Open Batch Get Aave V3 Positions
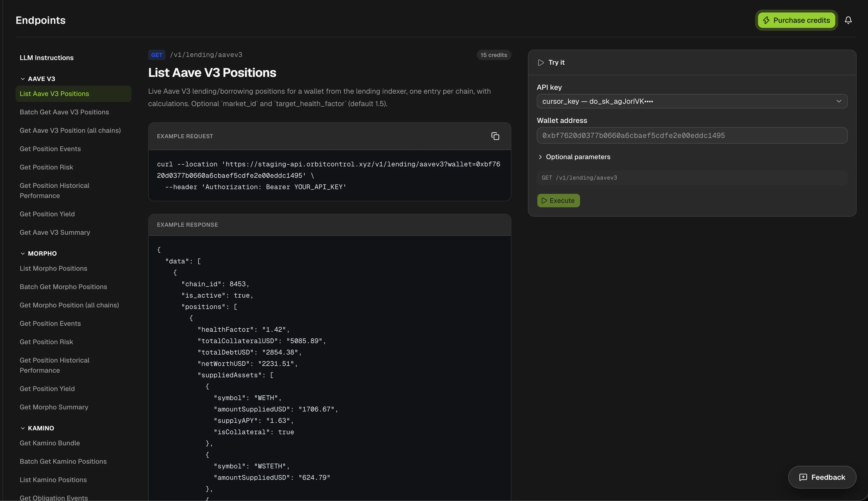This screenshot has width=868, height=501. pos(64,112)
